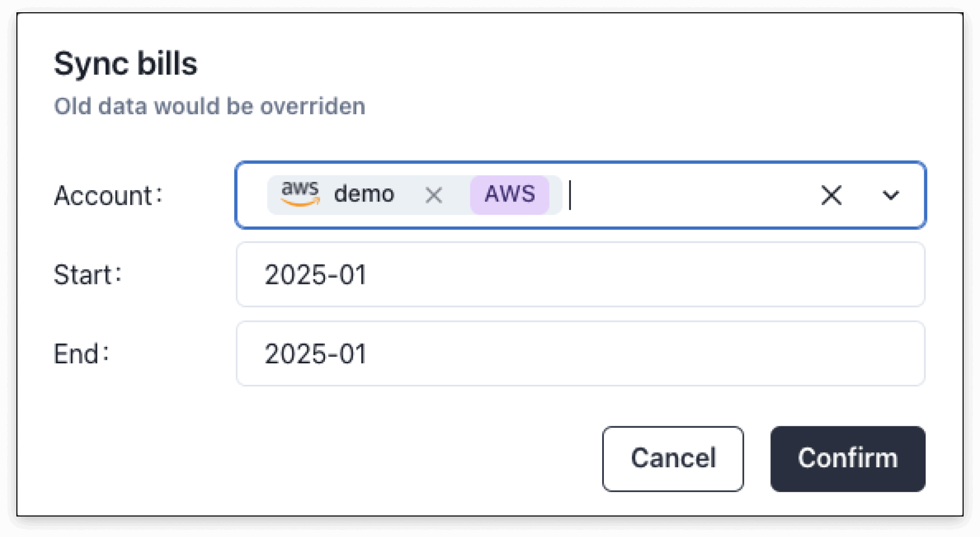Expand the Account dropdown chevron
The height and width of the screenshot is (537, 980).
890,195
